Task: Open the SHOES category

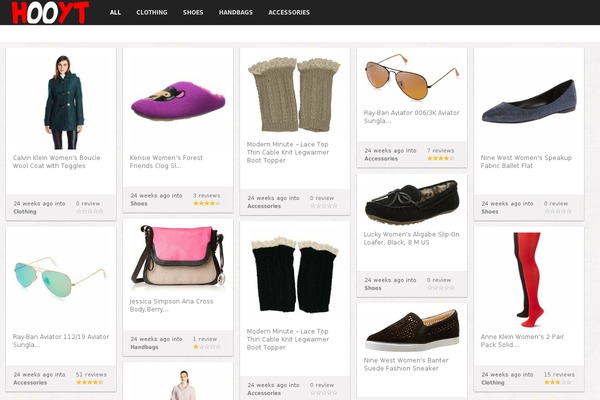Action: click(193, 12)
